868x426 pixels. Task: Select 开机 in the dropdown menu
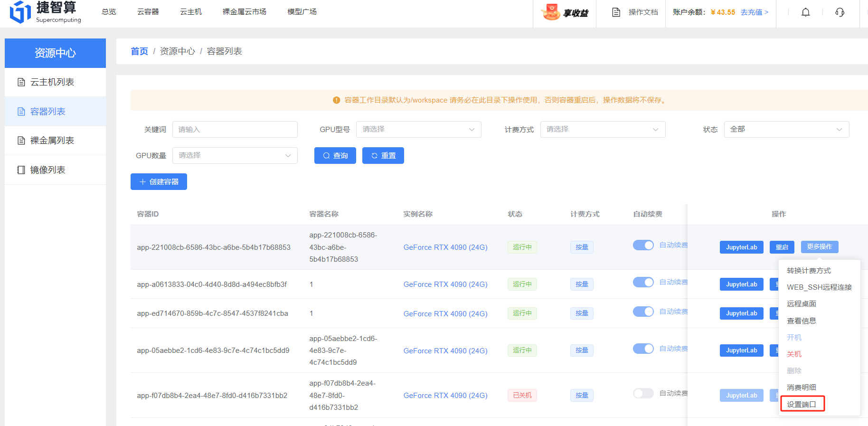point(794,338)
